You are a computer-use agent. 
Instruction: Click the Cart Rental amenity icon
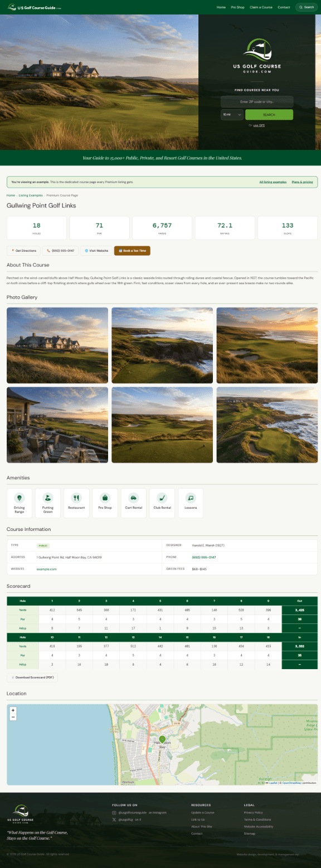coord(133,498)
